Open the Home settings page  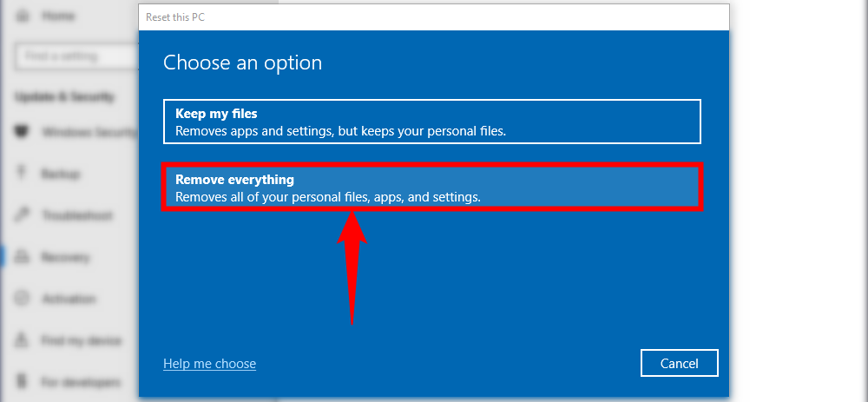pos(57,15)
